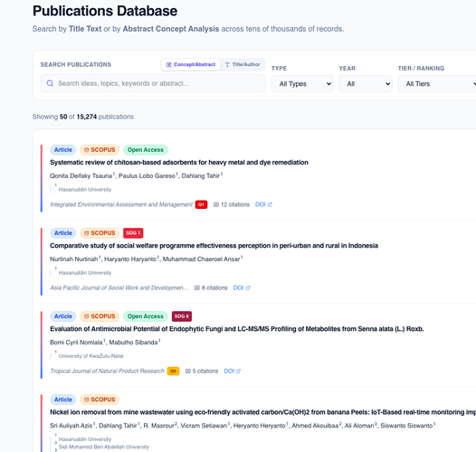Click the magnifier icon in search box
The width and height of the screenshot is (476, 452).
[50, 83]
